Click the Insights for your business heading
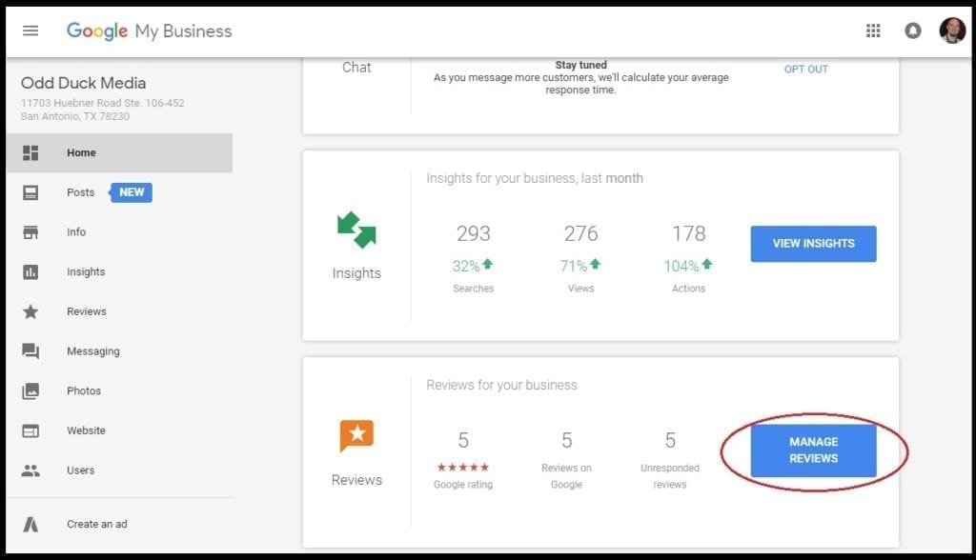 click(535, 178)
